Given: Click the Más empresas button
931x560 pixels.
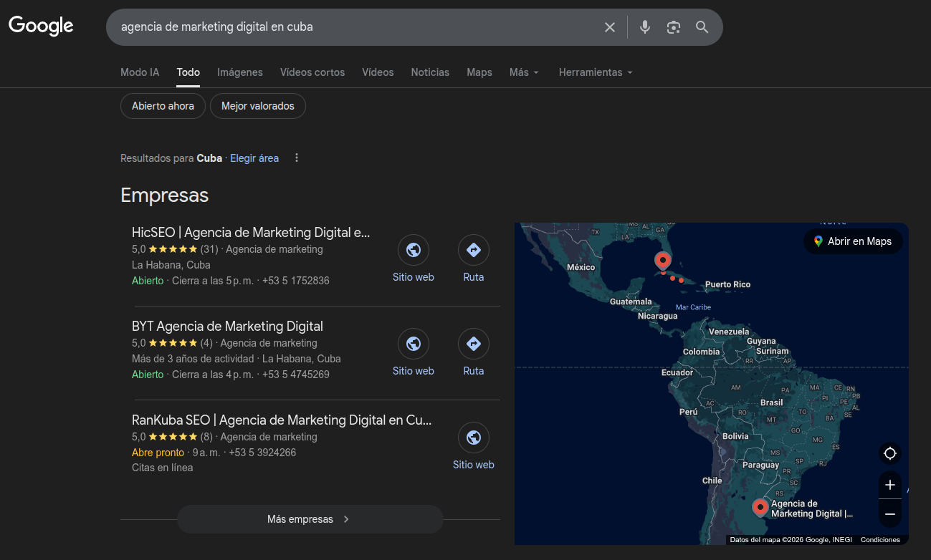Looking at the screenshot, I should click(x=310, y=518).
